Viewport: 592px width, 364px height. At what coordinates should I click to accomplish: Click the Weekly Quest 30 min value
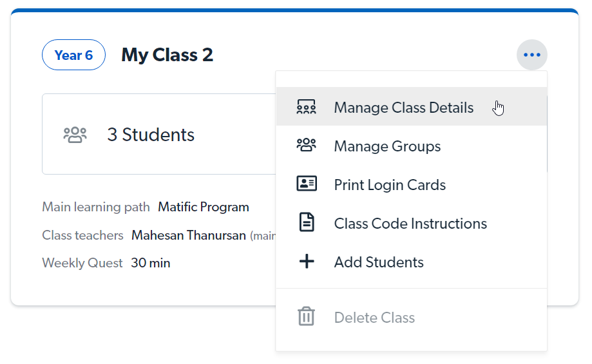click(150, 263)
